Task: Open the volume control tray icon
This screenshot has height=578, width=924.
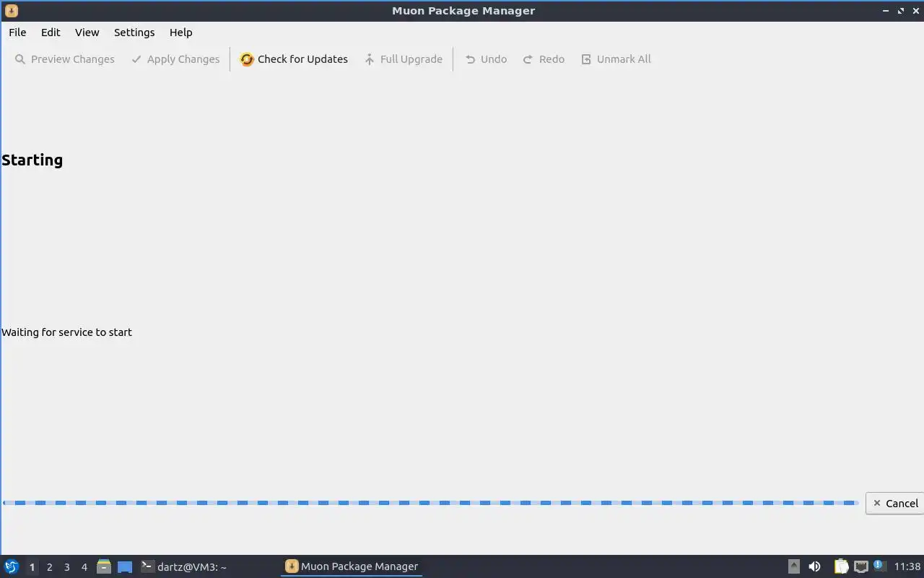Action: [x=815, y=566]
